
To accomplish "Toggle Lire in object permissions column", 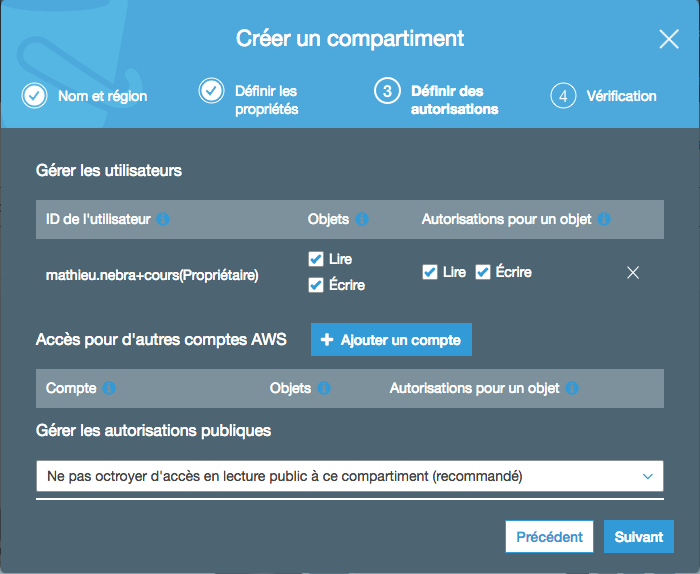I will click(430, 272).
